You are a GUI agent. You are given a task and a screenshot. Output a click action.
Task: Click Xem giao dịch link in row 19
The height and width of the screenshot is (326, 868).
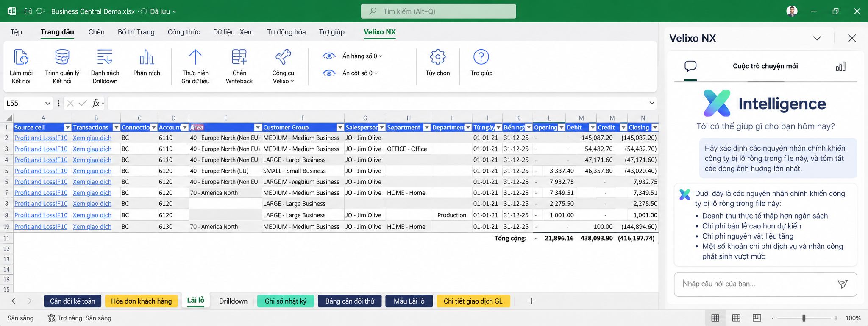(92, 227)
